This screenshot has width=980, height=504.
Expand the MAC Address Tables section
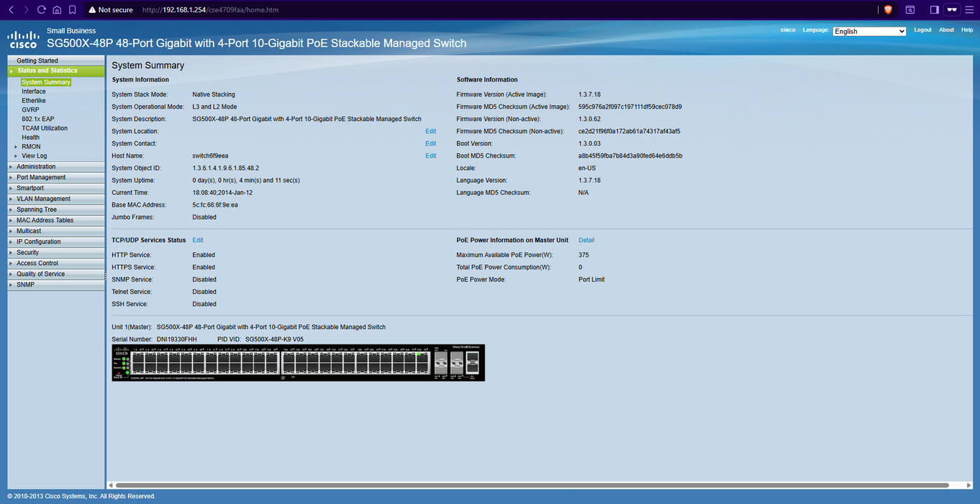pos(56,220)
